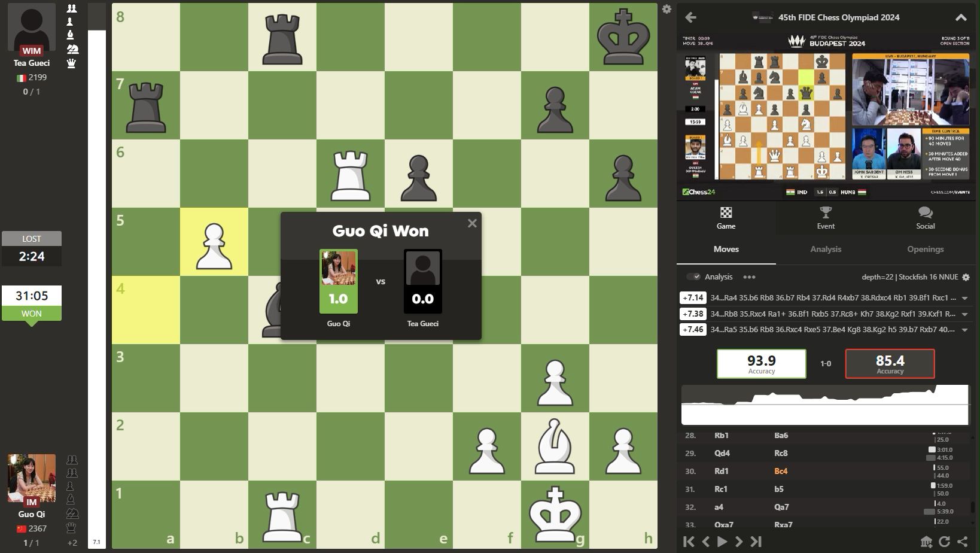Viewport: 980px width, 553px height.
Task: Click the Tea Gueci player name
Action: pos(32,63)
